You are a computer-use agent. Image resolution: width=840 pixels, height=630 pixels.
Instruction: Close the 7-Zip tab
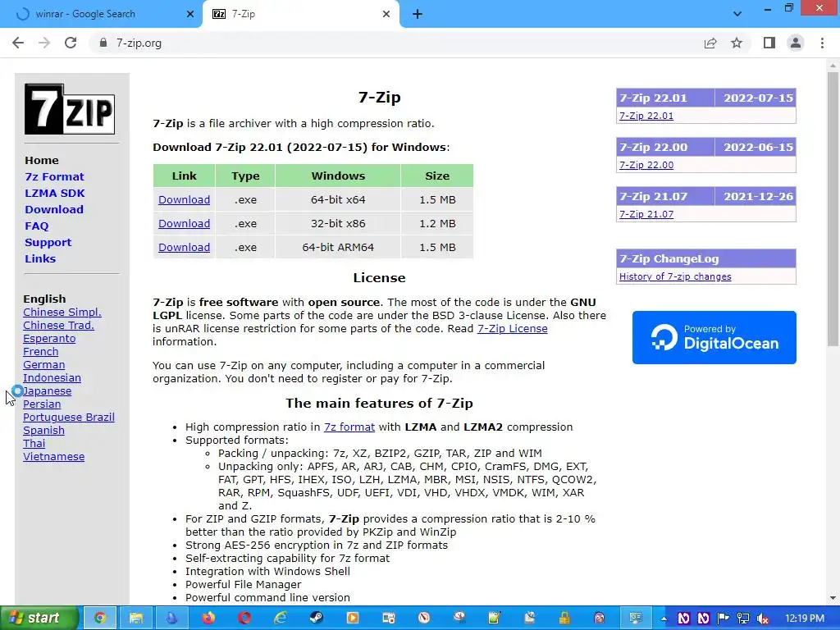click(x=386, y=14)
